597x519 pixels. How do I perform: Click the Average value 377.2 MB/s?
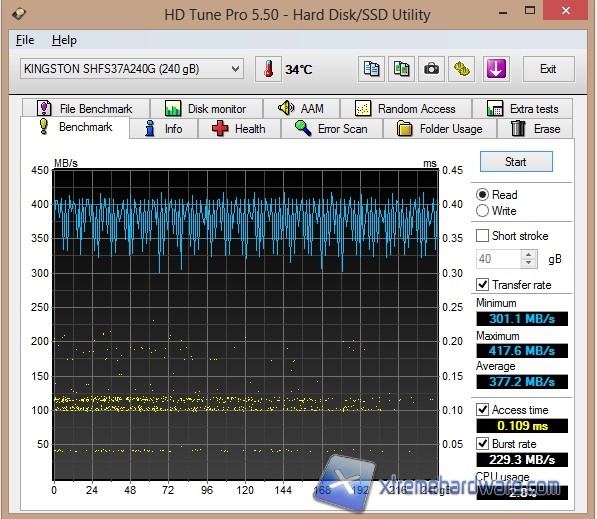point(522,382)
